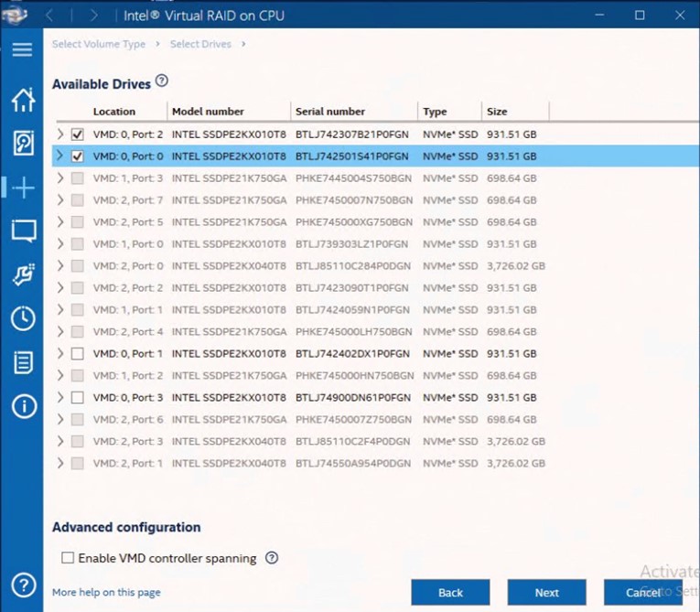
Task: Click disabled checkbox for VMD: 2, Port: 7
Action: pos(77,200)
